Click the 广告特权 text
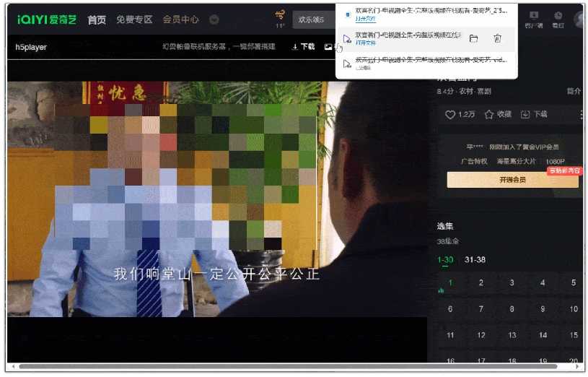 (x=474, y=162)
